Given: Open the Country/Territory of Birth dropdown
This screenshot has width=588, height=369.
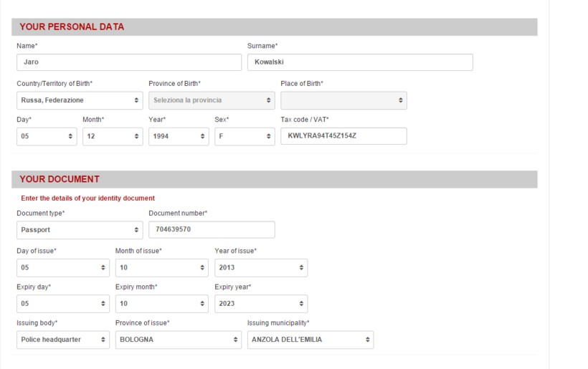Looking at the screenshot, I should coord(80,100).
